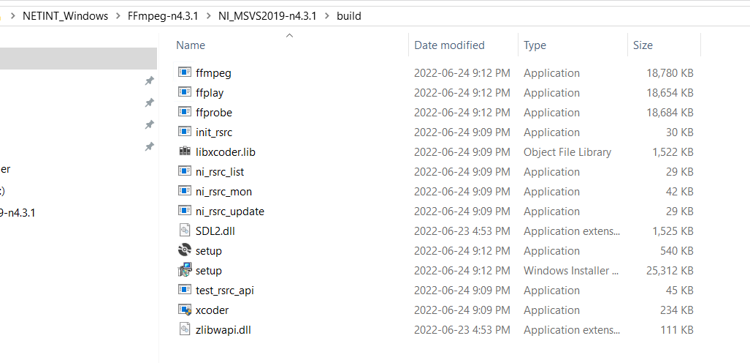Select the ffmpeg application icon
750x363 pixels.
(185, 72)
